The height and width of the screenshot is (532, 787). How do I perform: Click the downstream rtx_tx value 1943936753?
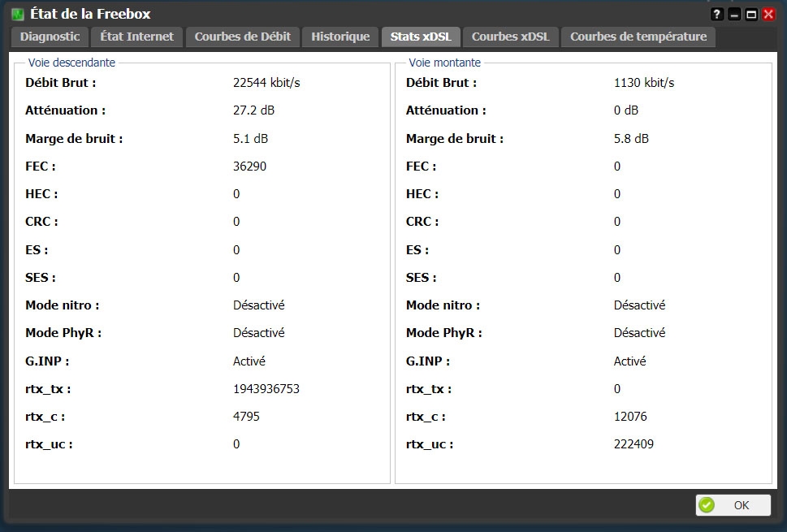tap(266, 389)
